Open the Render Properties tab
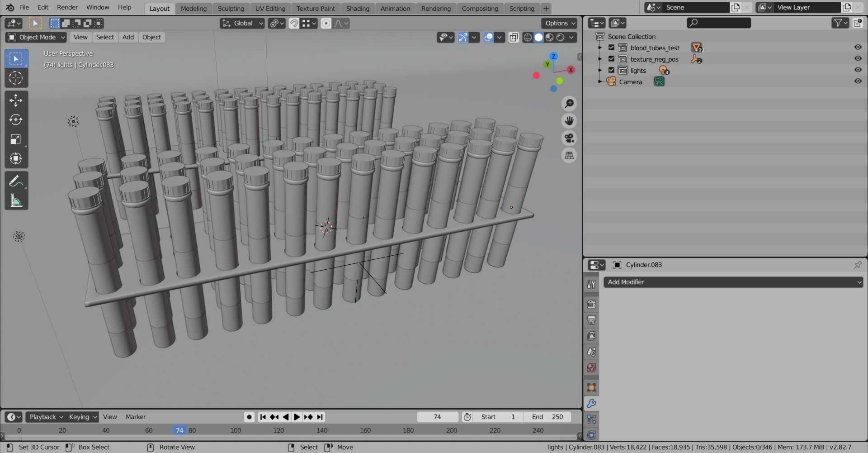This screenshot has height=453, width=868. pyautogui.click(x=591, y=304)
